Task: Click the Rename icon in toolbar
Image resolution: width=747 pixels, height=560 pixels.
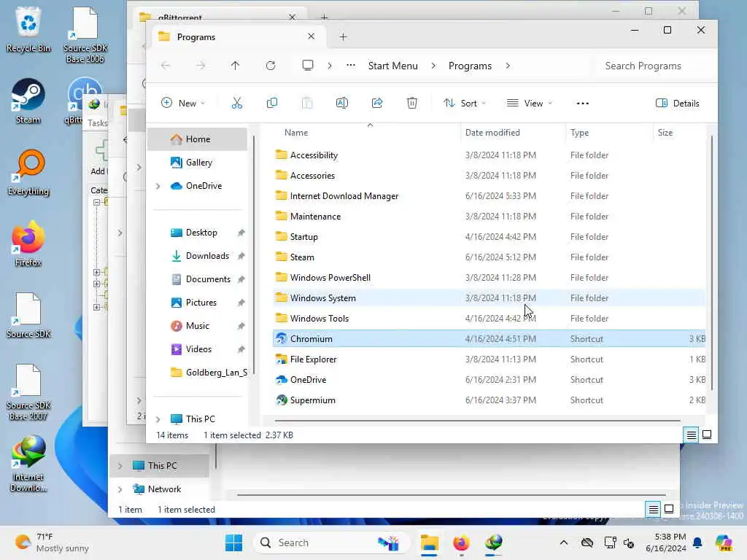Action: 342,103
